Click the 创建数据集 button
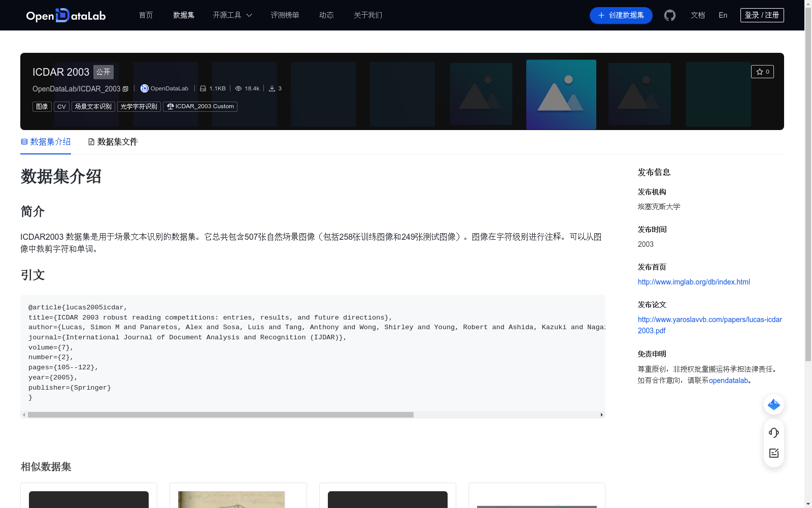This screenshot has height=508, width=812. pyautogui.click(x=621, y=15)
